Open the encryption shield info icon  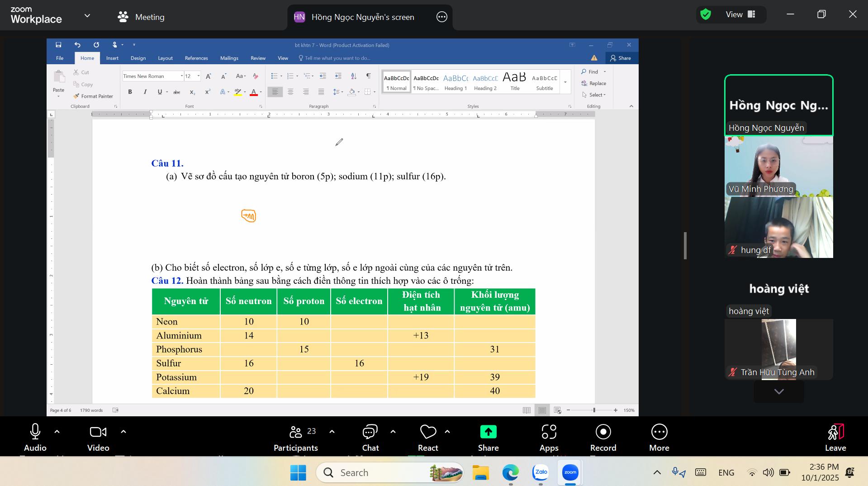[706, 14]
